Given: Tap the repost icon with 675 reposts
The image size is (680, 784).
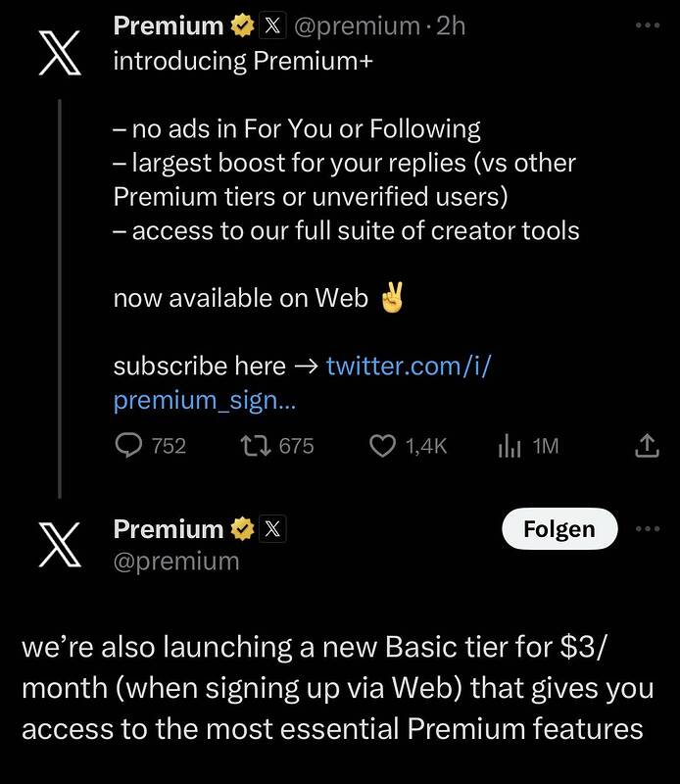Looking at the screenshot, I should coord(256,446).
